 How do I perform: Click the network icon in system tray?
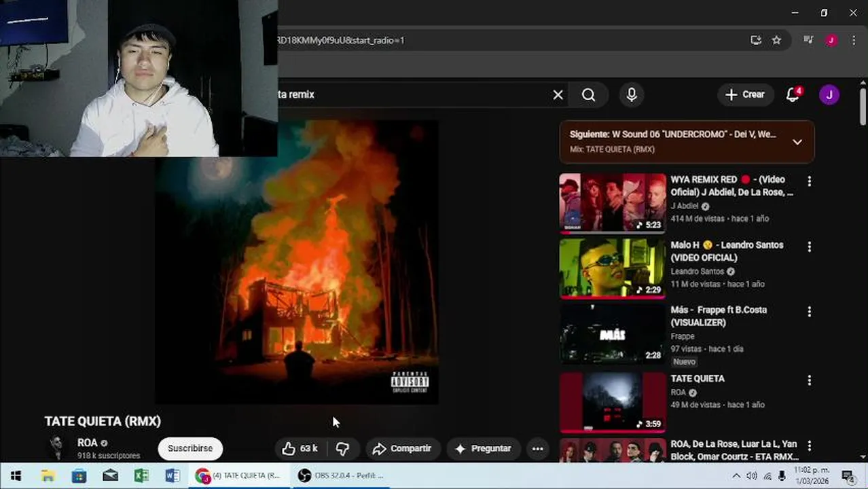click(x=767, y=475)
